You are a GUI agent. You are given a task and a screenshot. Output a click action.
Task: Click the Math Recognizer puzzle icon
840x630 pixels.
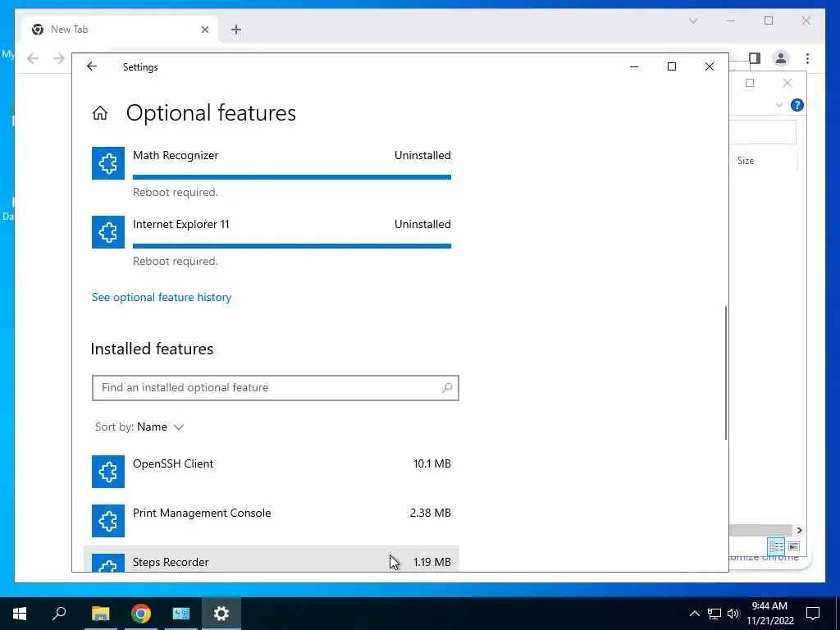(x=108, y=163)
